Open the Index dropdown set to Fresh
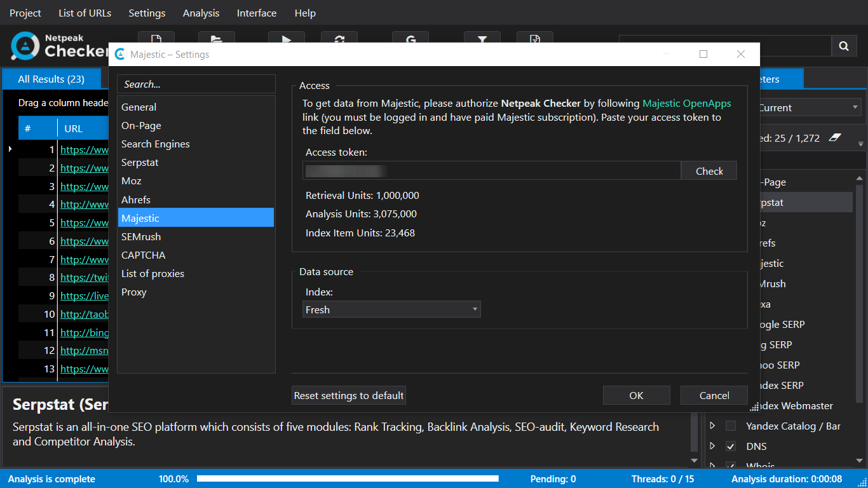Screen dimensions: 868x488 pos(391,309)
